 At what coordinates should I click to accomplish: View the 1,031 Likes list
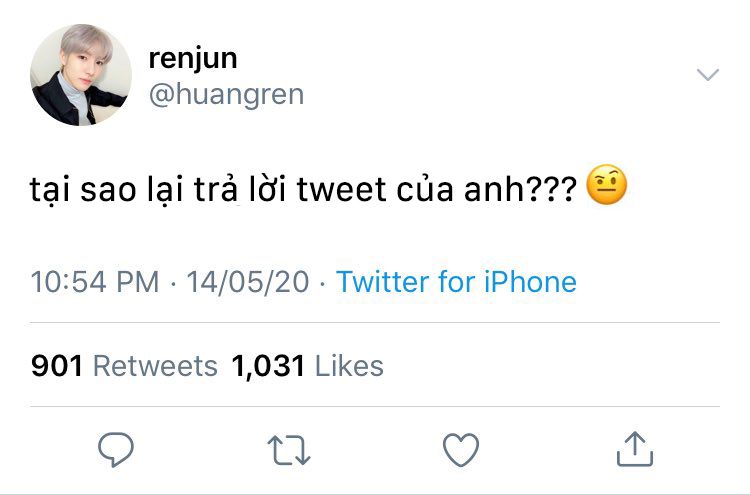(307, 366)
